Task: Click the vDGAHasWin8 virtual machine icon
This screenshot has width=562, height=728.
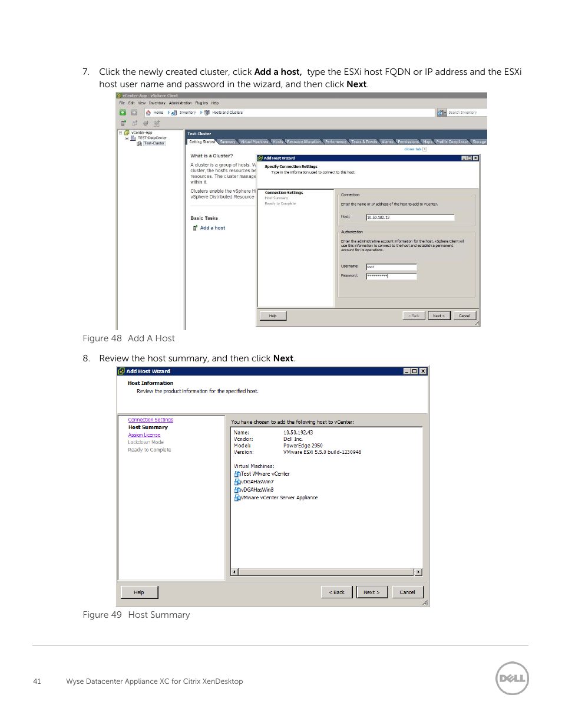Action: (237, 490)
